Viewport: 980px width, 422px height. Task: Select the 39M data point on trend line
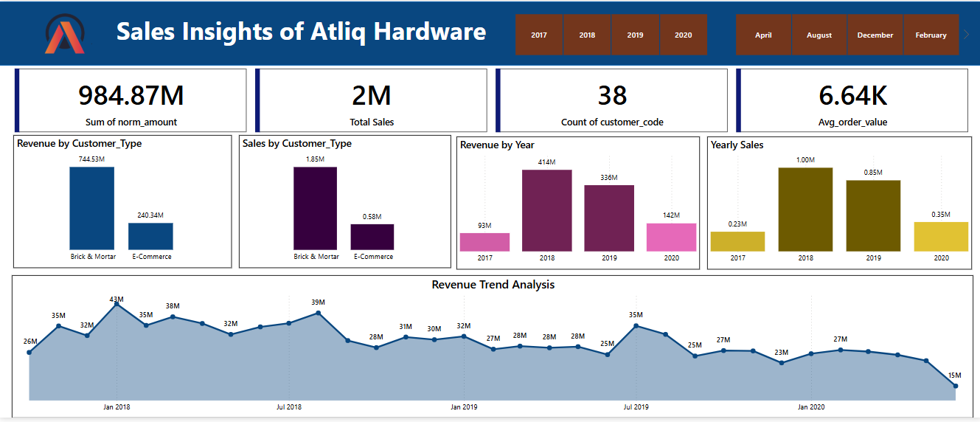[x=318, y=313]
